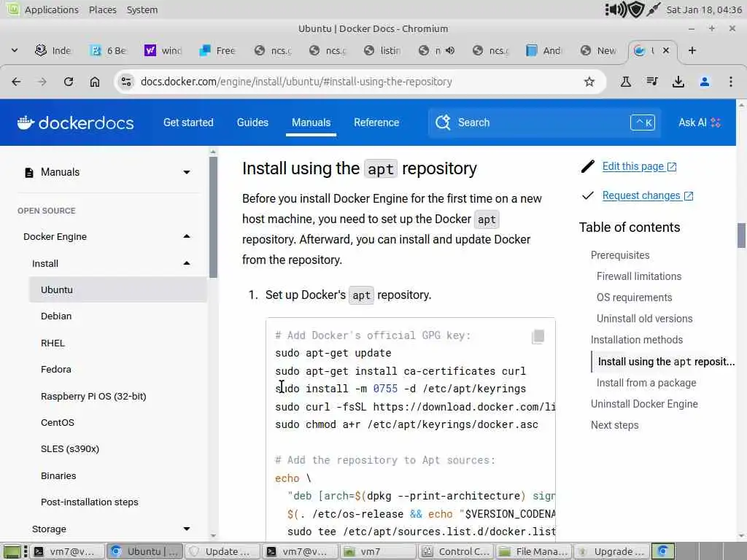Select Post-installation steps in sidebar
This screenshot has height=560, width=747.
90,502
